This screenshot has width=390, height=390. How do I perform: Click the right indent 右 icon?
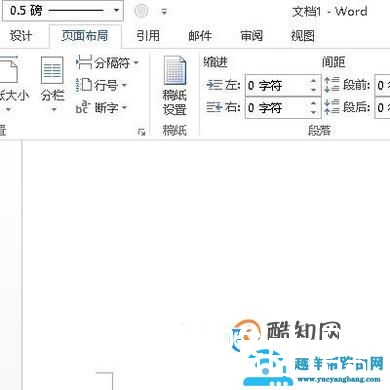click(x=214, y=107)
